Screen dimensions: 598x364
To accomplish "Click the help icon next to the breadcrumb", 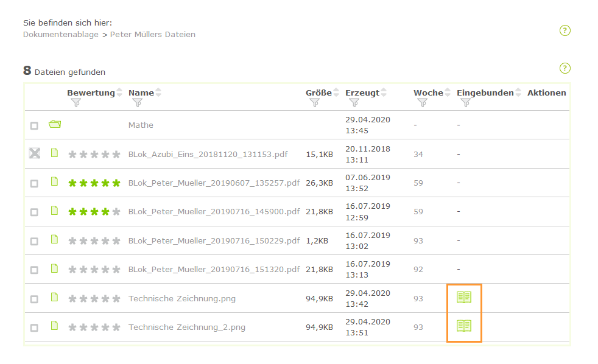I will pyautogui.click(x=565, y=30).
